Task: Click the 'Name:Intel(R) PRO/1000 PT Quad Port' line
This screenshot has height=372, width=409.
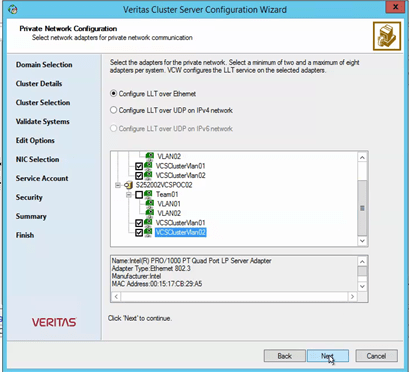Action: (192, 261)
